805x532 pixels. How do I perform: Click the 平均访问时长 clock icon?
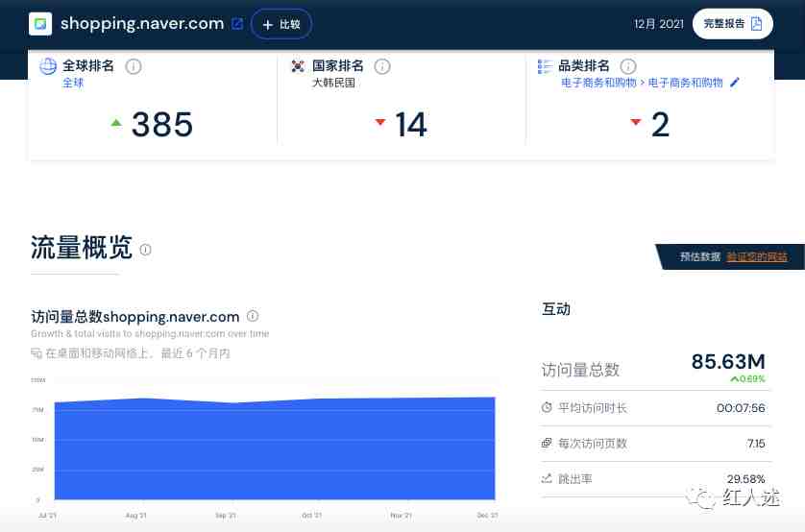click(x=547, y=408)
